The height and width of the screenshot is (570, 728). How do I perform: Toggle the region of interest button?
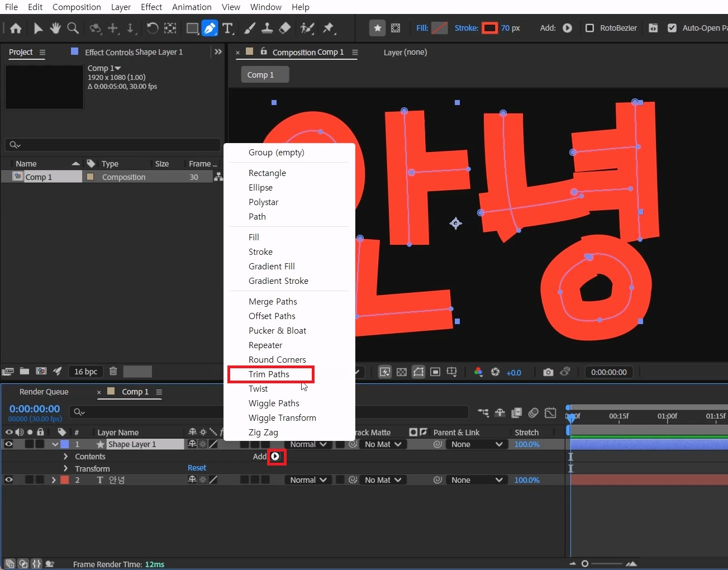tap(435, 372)
